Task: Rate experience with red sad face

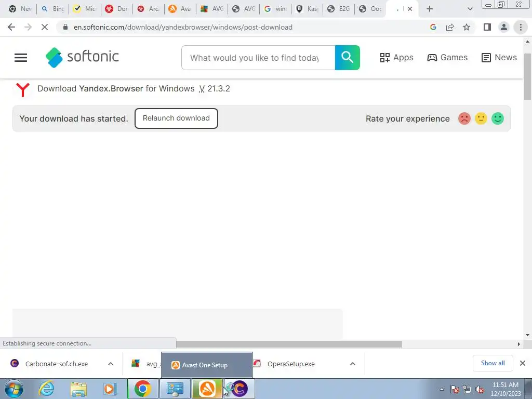Action: point(464,118)
